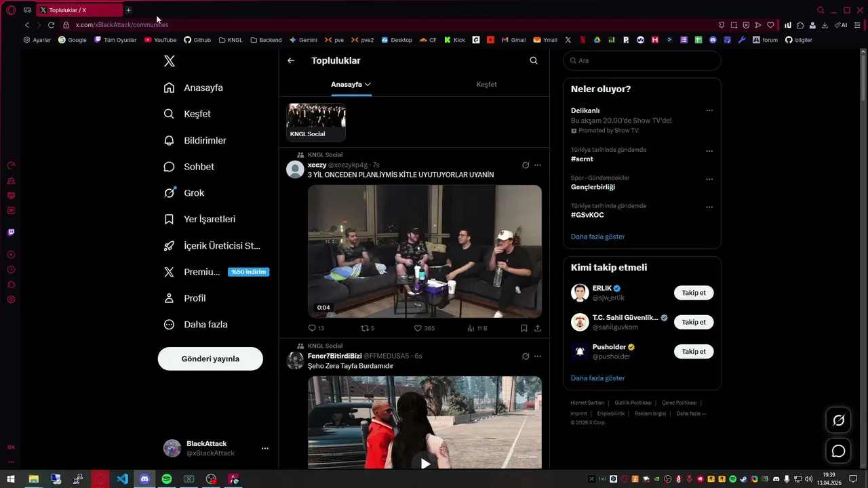Repost xeezy post
This screenshot has height=488, width=868.
[x=368, y=328]
